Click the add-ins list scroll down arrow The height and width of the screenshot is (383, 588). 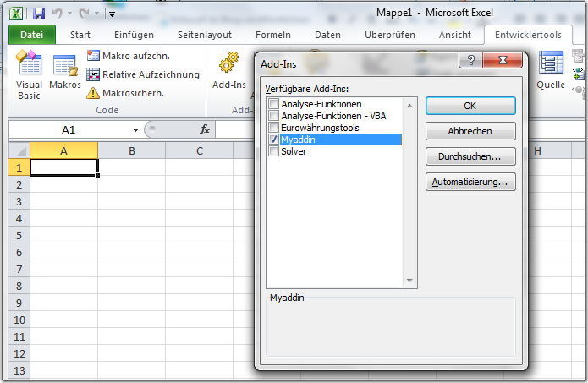[x=409, y=281]
